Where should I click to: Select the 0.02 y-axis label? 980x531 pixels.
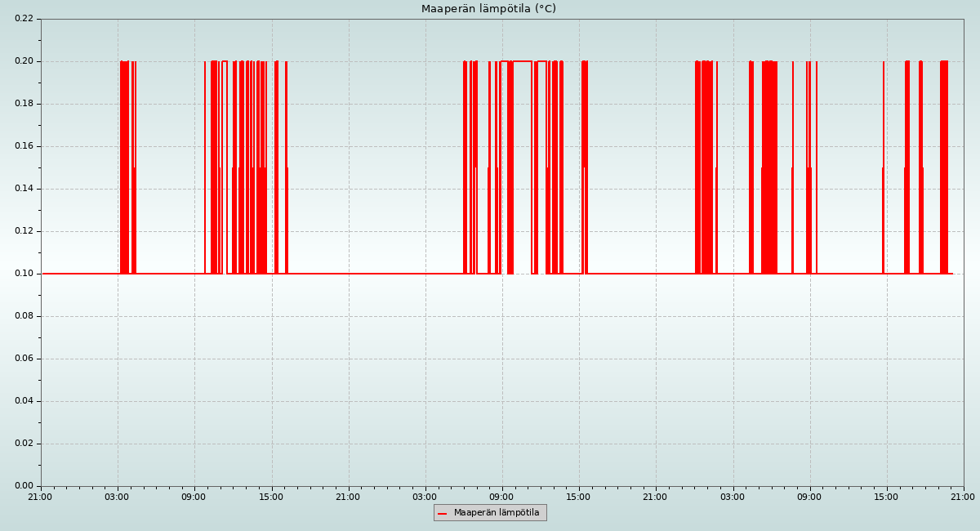[x=24, y=444]
